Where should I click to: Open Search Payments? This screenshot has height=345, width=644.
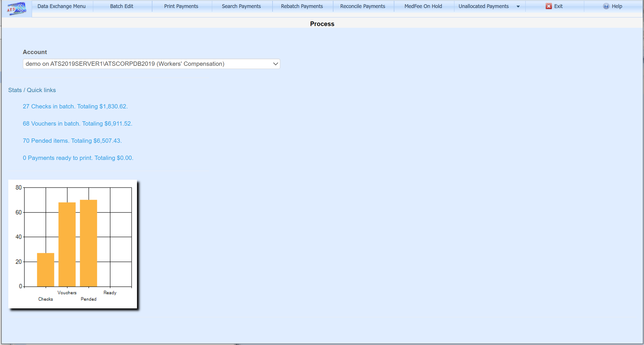point(241,6)
